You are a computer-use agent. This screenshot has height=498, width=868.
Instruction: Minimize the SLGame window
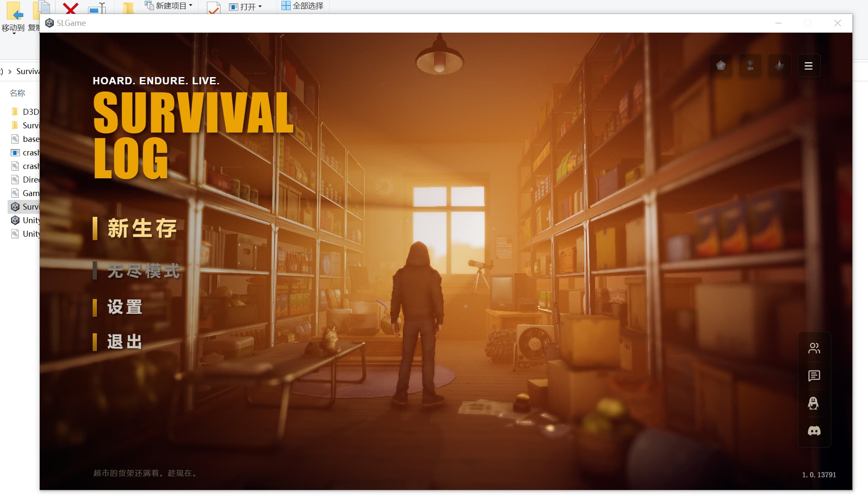point(778,23)
